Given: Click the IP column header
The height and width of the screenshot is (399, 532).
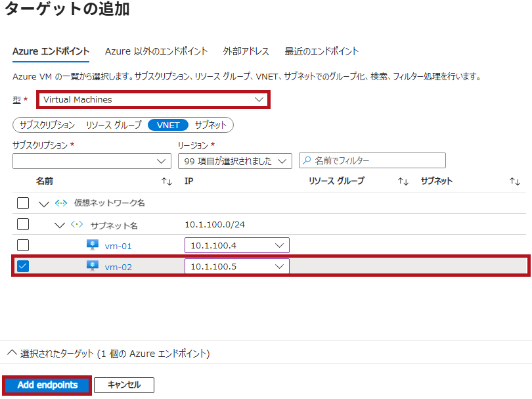Looking at the screenshot, I should (188, 181).
